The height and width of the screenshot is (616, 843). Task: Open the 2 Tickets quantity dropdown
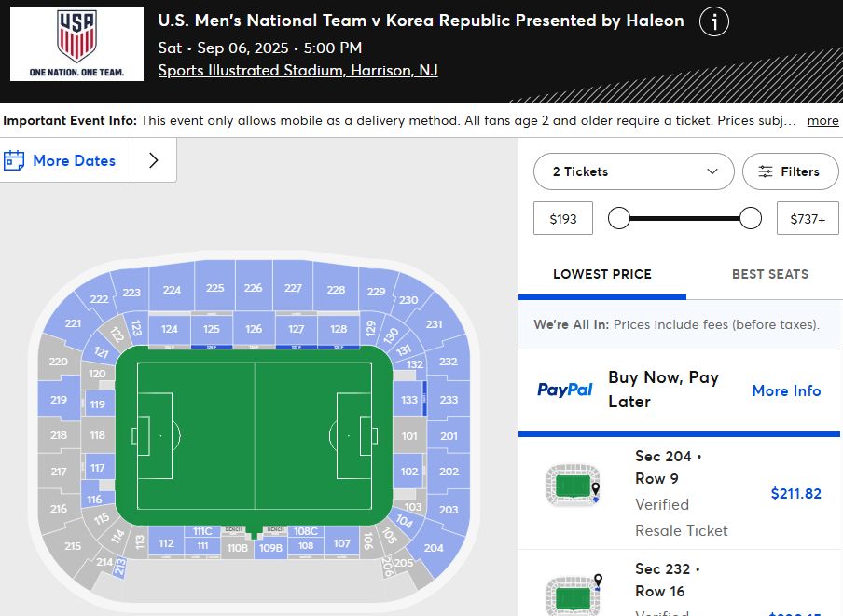coord(633,171)
